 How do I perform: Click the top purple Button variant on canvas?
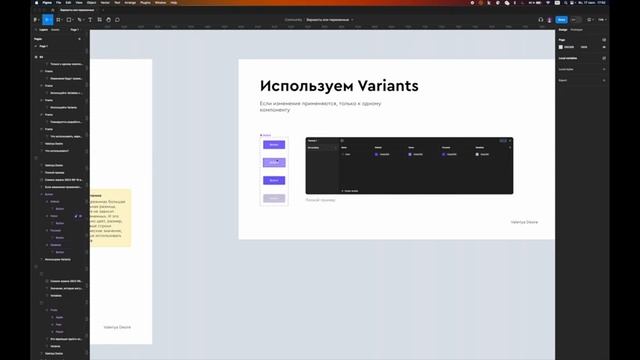(x=274, y=144)
